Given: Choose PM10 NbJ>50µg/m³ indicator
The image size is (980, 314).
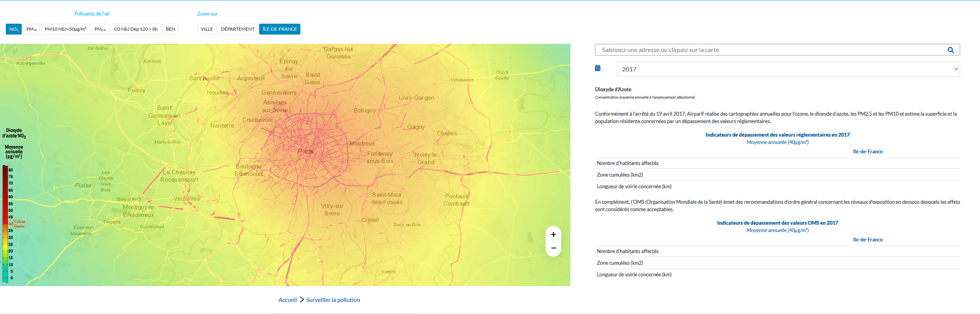Looking at the screenshot, I should pyautogui.click(x=65, y=29).
